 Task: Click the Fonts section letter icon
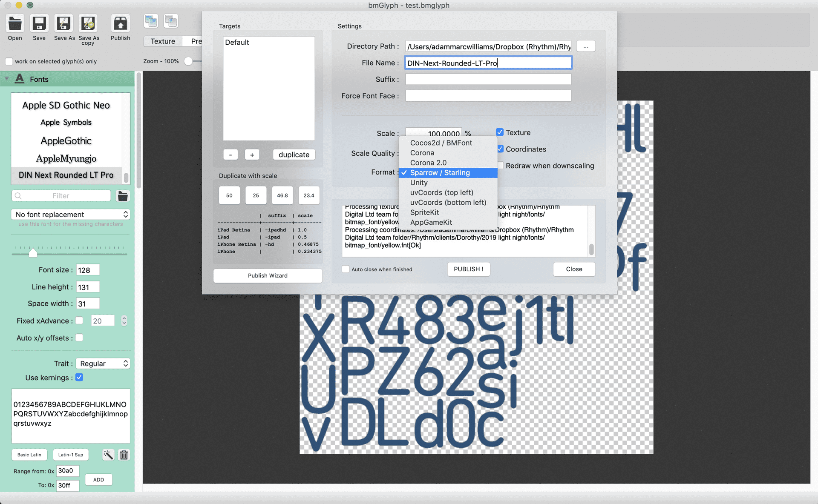pos(20,79)
